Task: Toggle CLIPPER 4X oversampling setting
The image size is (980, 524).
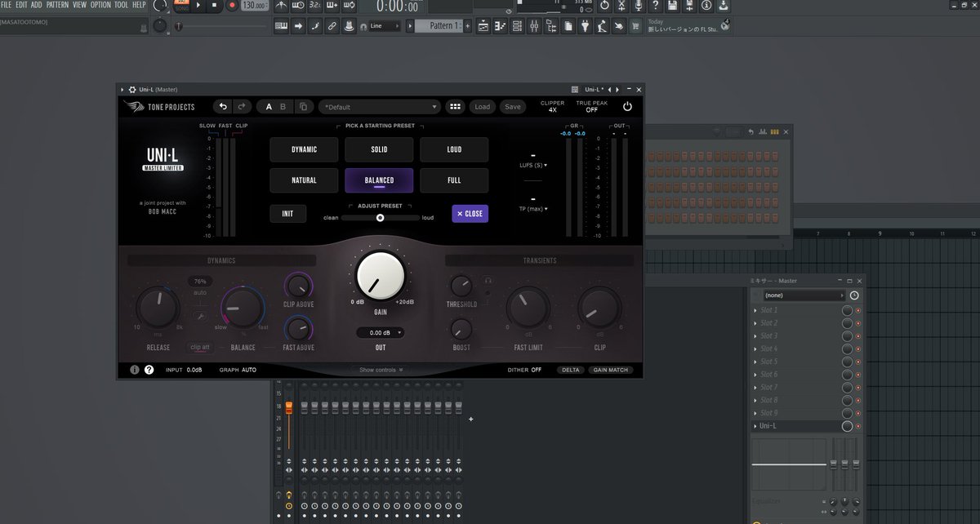Action: 553,107
